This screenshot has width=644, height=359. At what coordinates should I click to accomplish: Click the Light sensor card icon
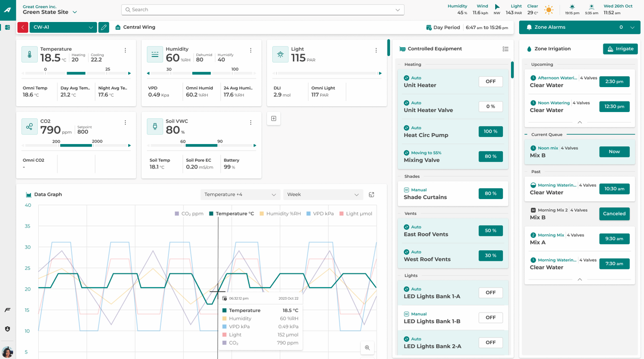(x=280, y=55)
